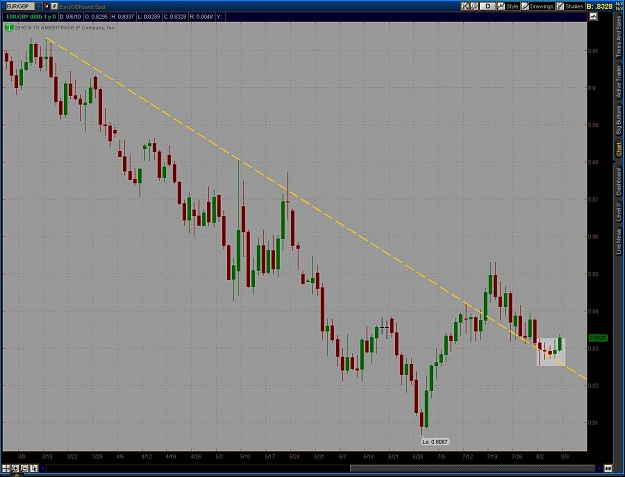Open the Times And Sales sidebar tab
This screenshot has height=477, width=625.
pyautogui.click(x=619, y=37)
